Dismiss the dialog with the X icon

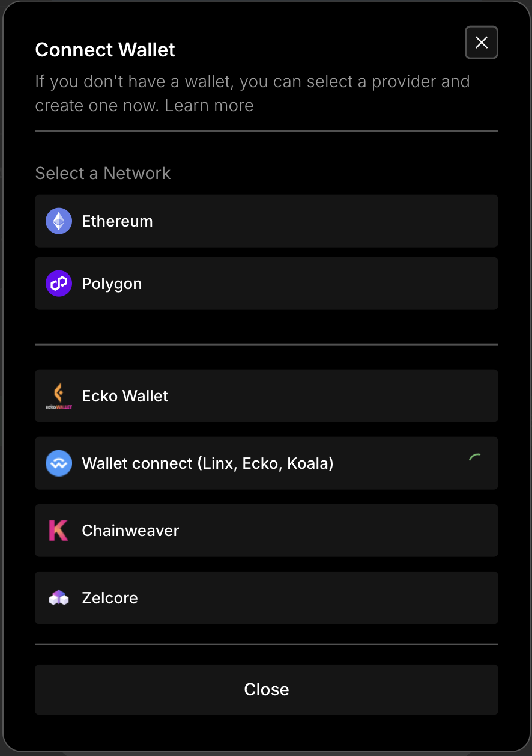(482, 43)
